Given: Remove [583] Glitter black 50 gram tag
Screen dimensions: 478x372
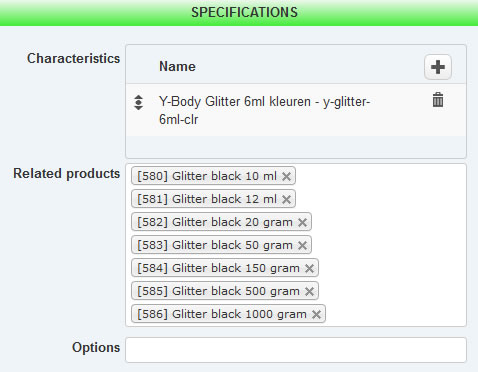Looking at the screenshot, I should pos(302,245).
